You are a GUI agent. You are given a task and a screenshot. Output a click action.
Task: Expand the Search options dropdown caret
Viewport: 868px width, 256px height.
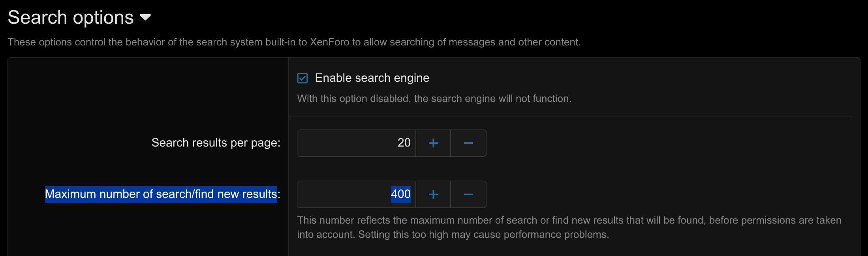(145, 17)
